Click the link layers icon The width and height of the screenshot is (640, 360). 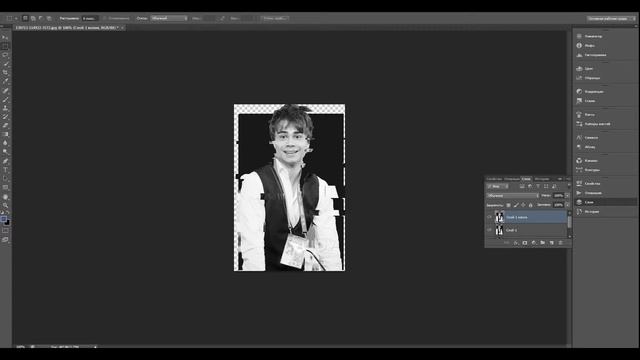click(507, 243)
